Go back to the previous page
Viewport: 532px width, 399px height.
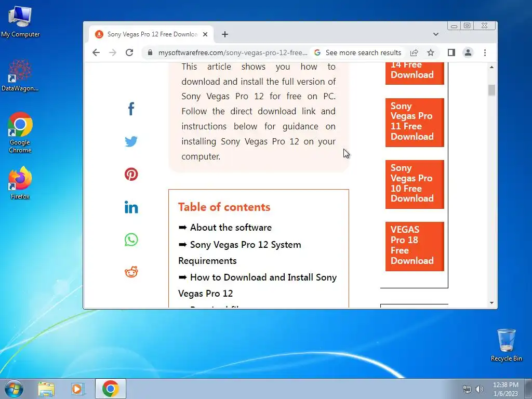point(96,52)
